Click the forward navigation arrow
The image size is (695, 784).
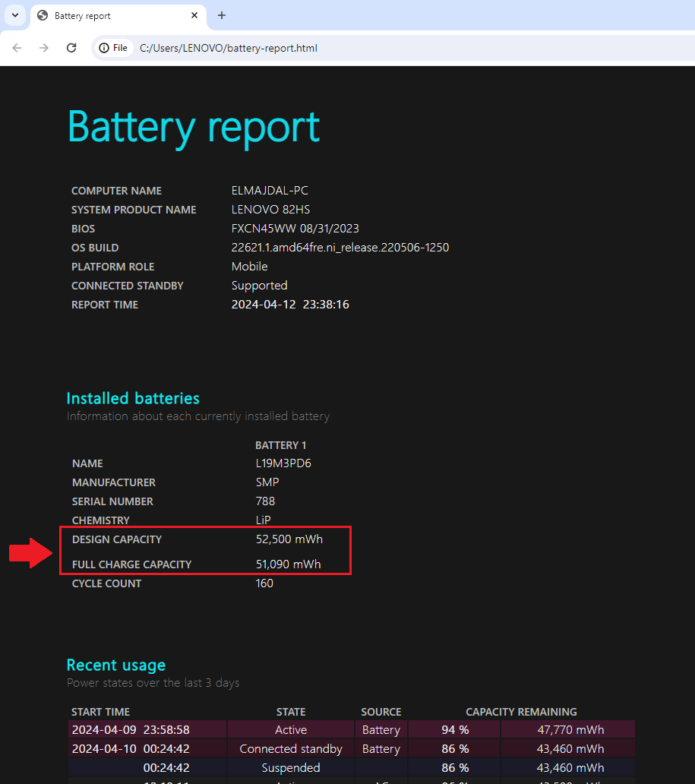click(x=44, y=47)
